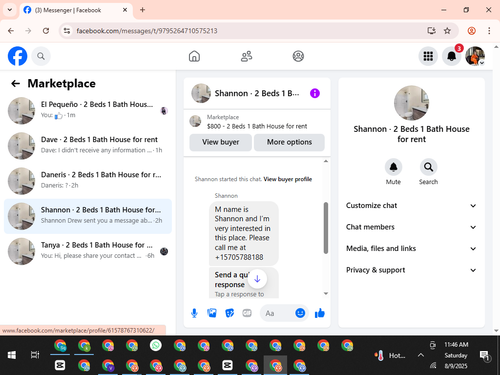Open the Facebook logo home link
Viewport: 500px width, 375px height.
(x=17, y=56)
